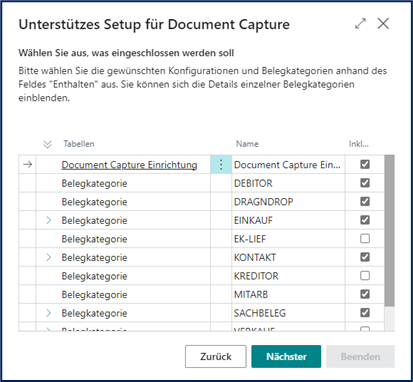This screenshot has width=413, height=382.
Task: Expand the EINKAUF Belegkategorie row
Action: [49, 220]
